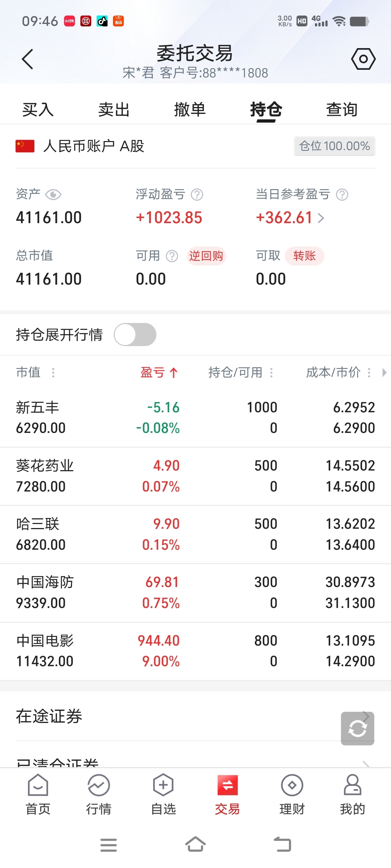Viewport: 391px width, 868px height.
Task: Tap the 逆回购 button
Action: tap(206, 256)
